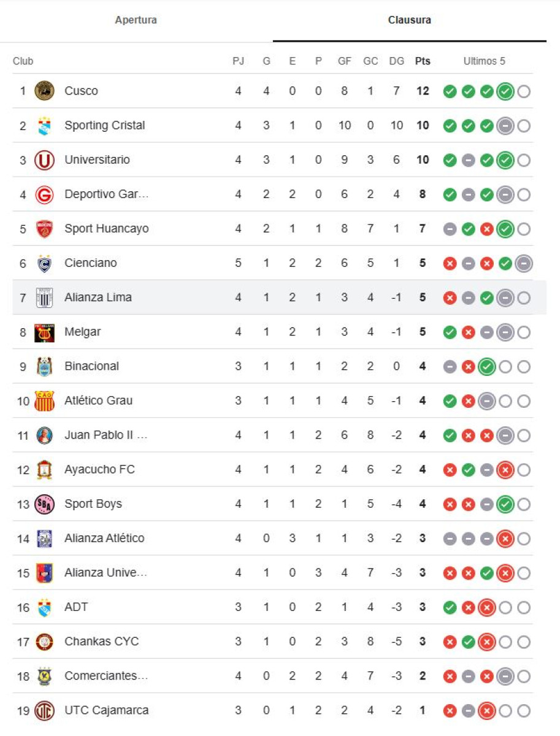Click the Sport Huancayo crest
This screenshot has width=560, height=736.
point(44,229)
